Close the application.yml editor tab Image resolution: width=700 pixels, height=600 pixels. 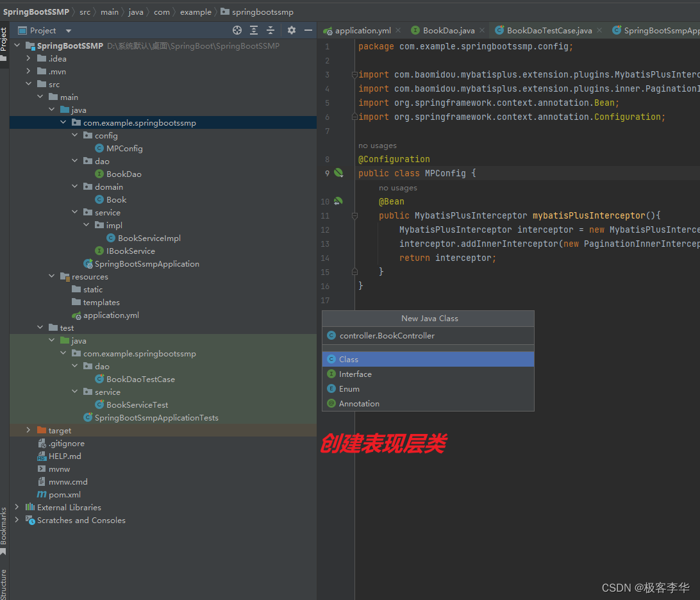[398, 30]
